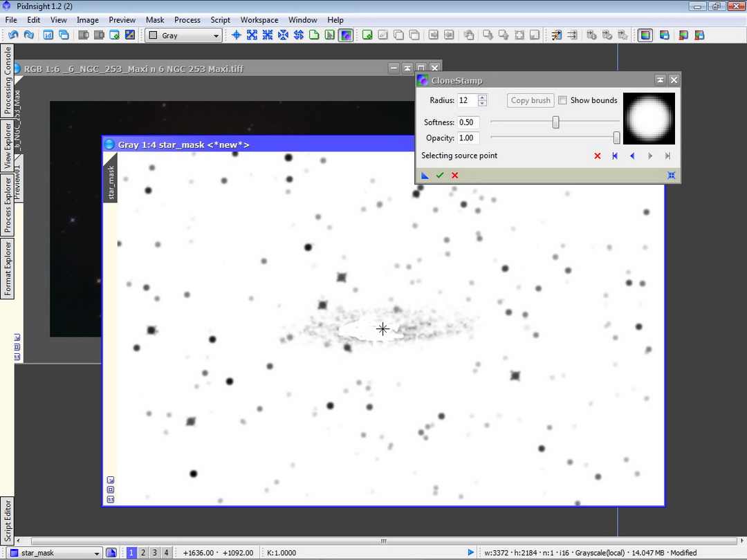Click the blue-green overlapping window icon
The height and width of the screenshot is (560, 747).
tap(665, 35)
